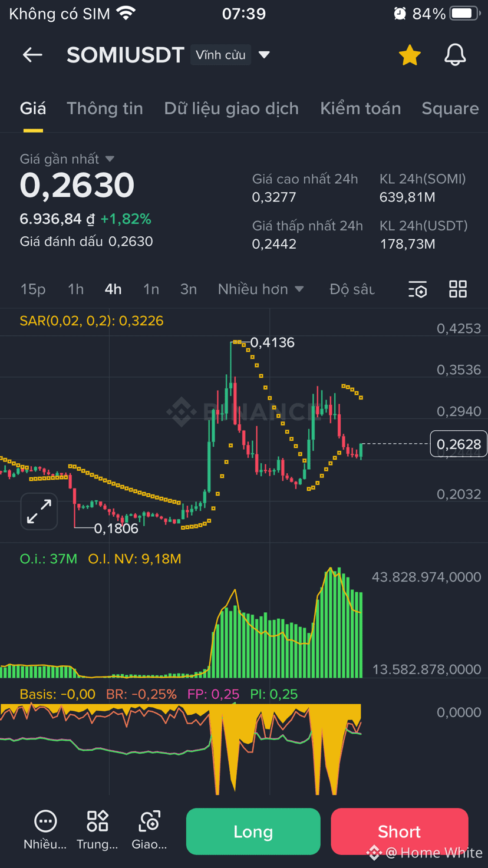Image resolution: width=488 pixels, height=868 pixels.
Task: Tap the SOMIUSDT pair title
Action: pyautogui.click(x=126, y=55)
